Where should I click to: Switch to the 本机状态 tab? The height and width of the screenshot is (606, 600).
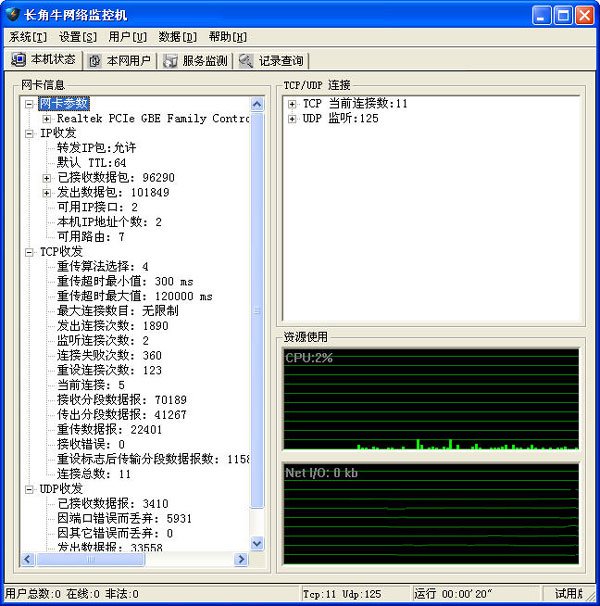coord(43,60)
